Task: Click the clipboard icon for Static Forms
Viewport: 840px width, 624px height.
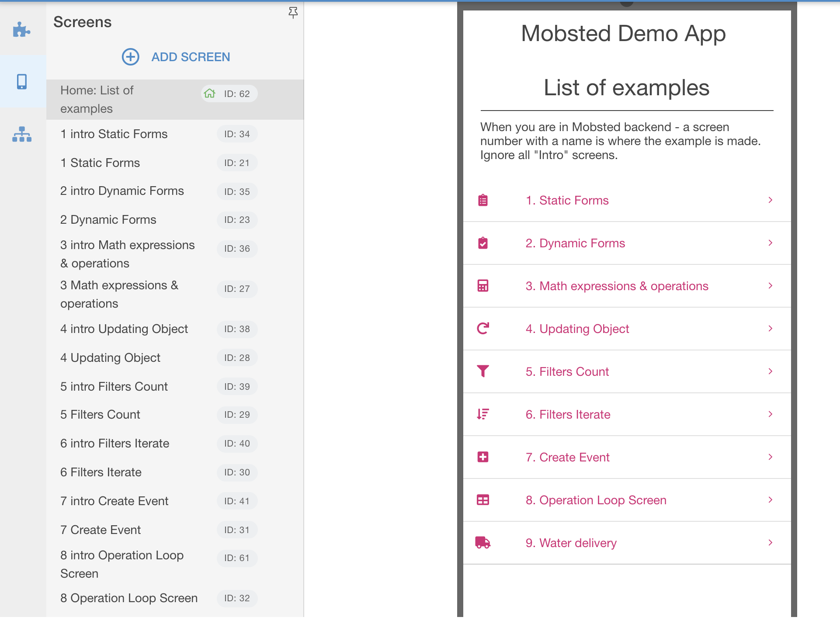Action: coord(483,200)
